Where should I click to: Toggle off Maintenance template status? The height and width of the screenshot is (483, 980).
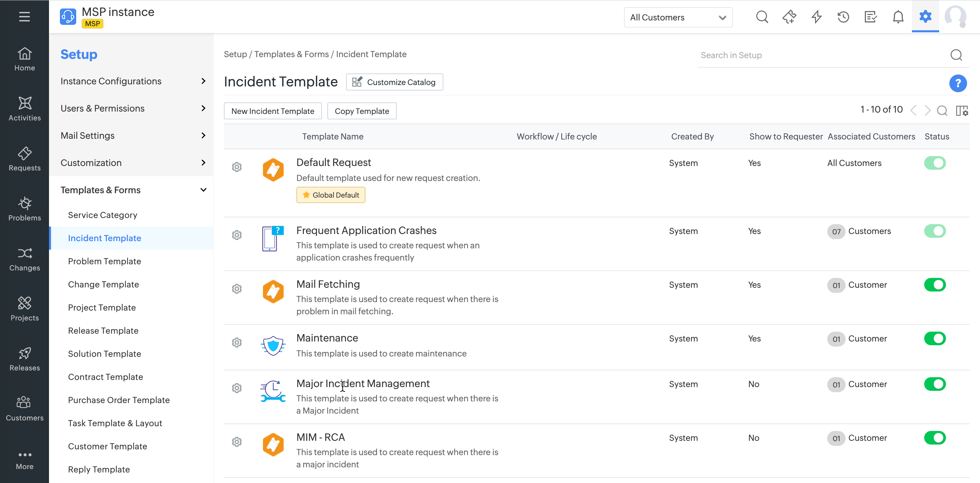pyautogui.click(x=934, y=338)
